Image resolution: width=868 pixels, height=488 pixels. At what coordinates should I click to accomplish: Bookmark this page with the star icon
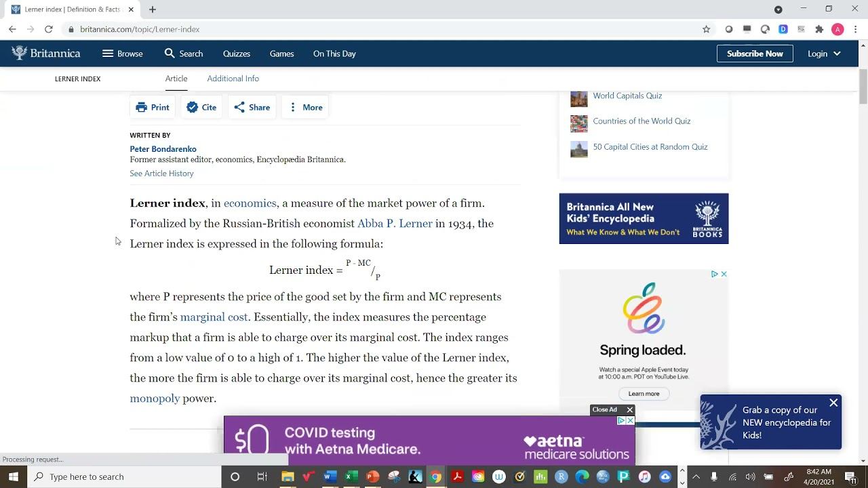coord(706,29)
